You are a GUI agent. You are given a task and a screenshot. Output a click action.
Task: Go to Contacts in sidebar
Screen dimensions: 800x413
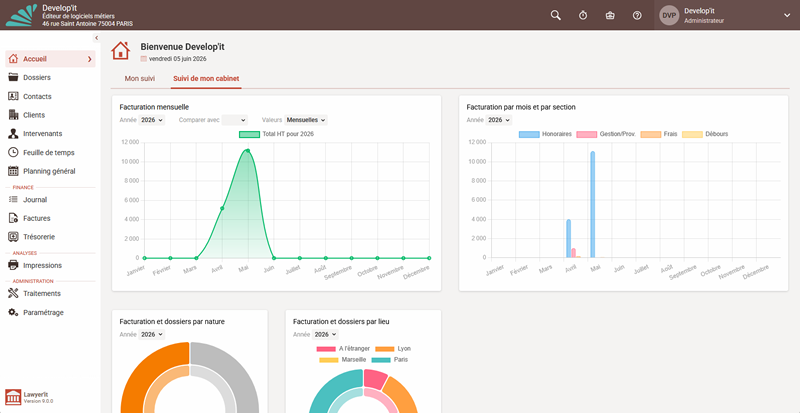pyautogui.click(x=37, y=96)
